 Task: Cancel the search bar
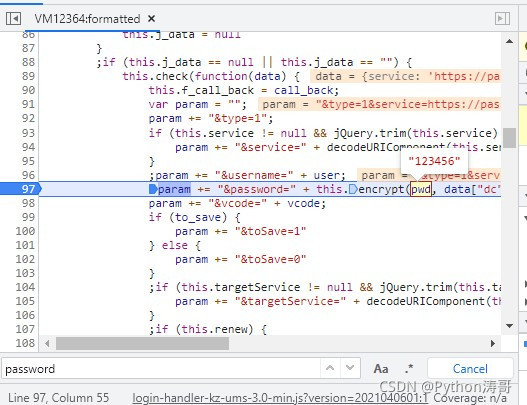pos(470,369)
